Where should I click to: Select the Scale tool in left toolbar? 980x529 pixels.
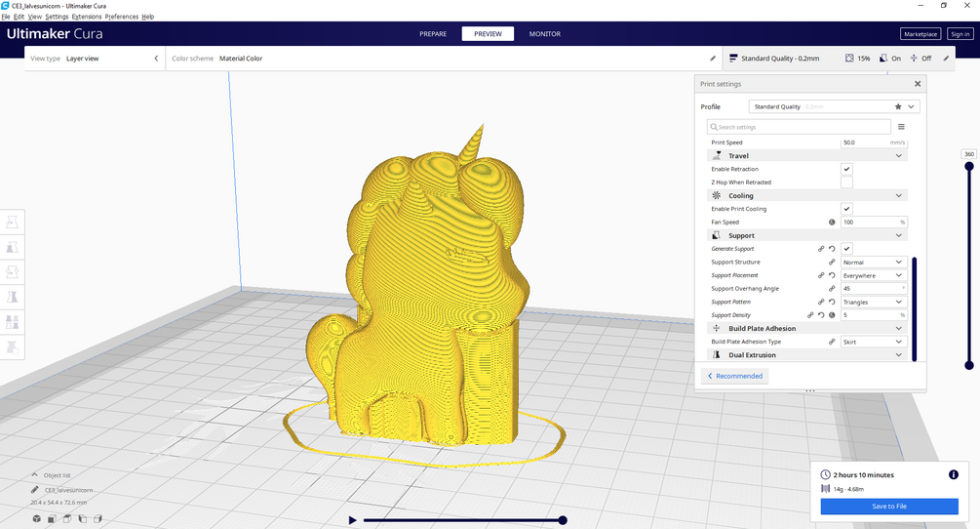coord(12,247)
